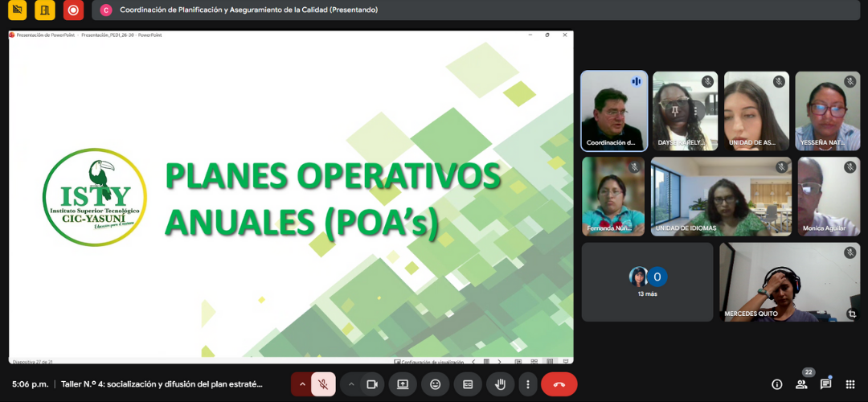The width and height of the screenshot is (868, 402).
Task: Raise your hand in the meeting
Action: coord(499,384)
